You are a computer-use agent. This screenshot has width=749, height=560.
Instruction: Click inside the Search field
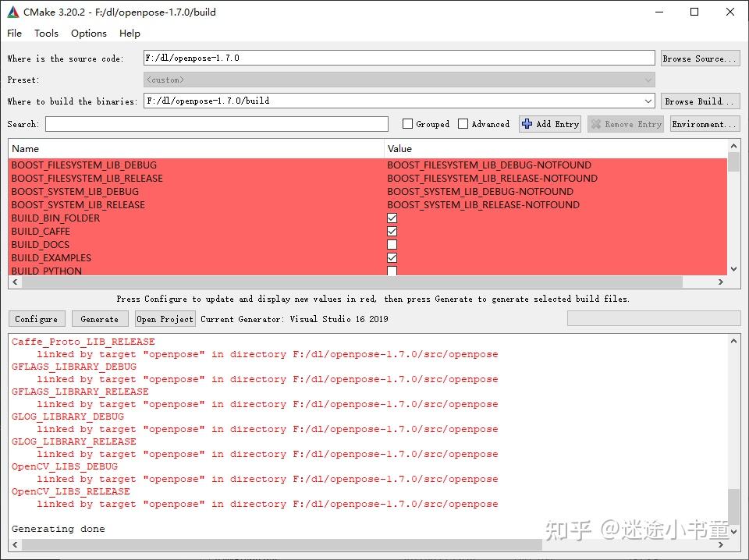(x=215, y=123)
